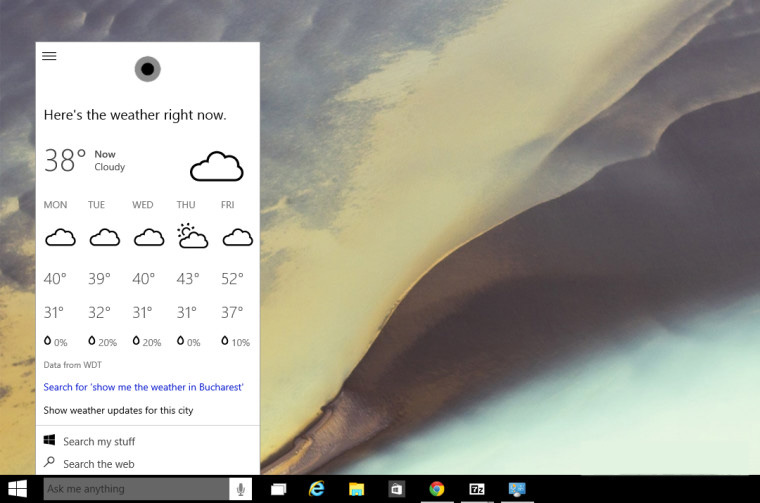This screenshot has height=503, width=760.
Task: Click the Thursday partly sunny forecast icon
Action: pyautogui.click(x=192, y=237)
